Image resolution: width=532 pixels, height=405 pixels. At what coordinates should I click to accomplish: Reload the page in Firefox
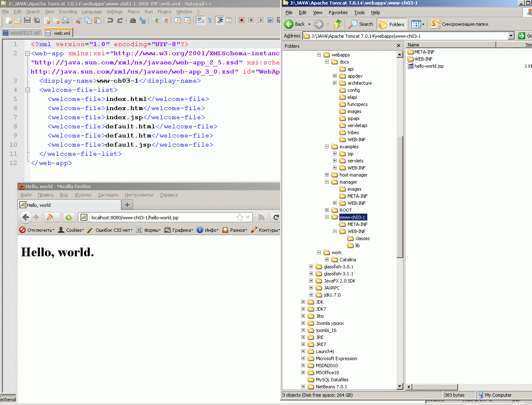276,217
